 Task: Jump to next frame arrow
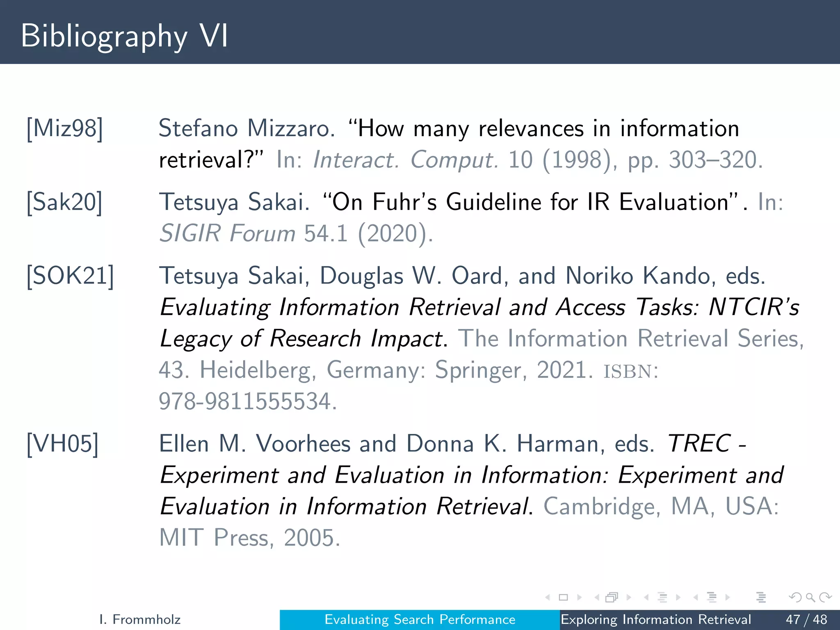[x=629, y=597]
